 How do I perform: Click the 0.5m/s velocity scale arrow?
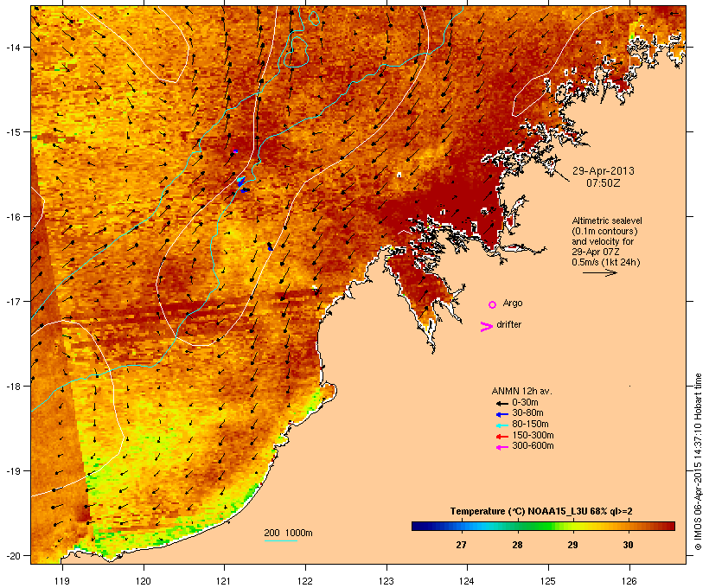click(599, 272)
